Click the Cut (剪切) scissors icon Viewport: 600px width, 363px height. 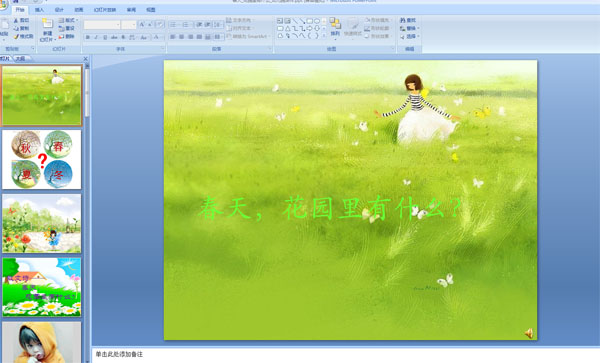(x=16, y=20)
